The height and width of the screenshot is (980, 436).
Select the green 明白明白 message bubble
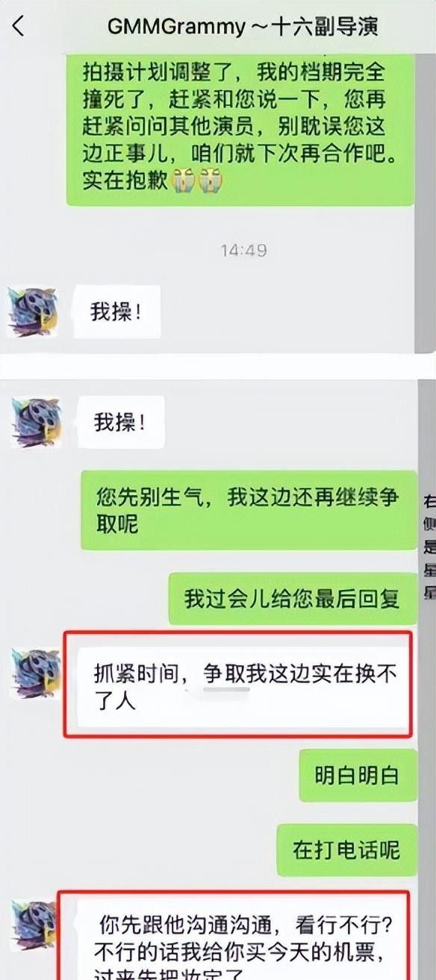357,776
